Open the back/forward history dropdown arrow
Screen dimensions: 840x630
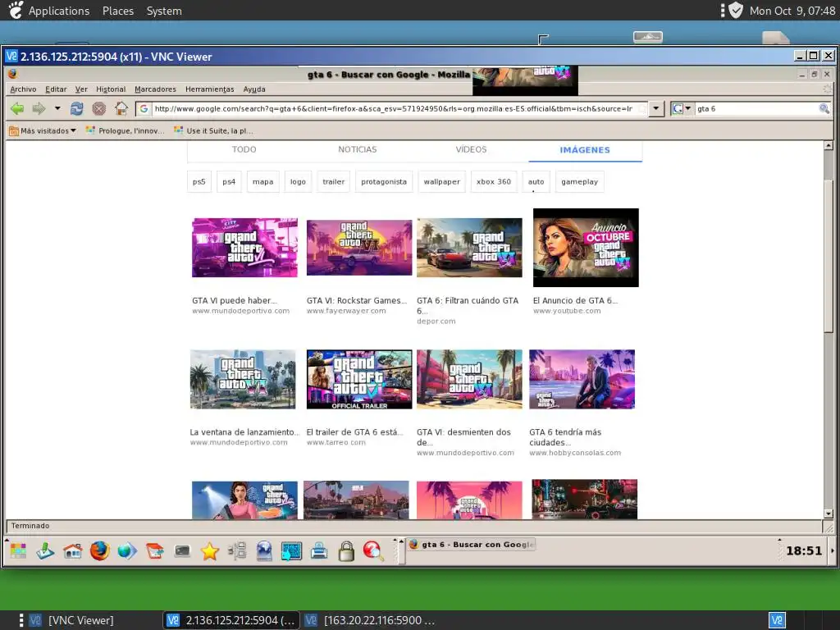coord(57,109)
